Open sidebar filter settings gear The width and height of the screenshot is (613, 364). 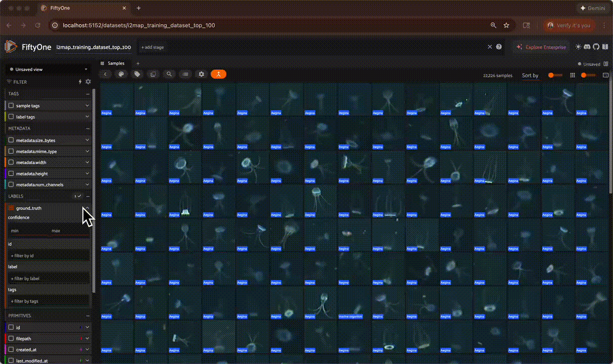pos(89,82)
